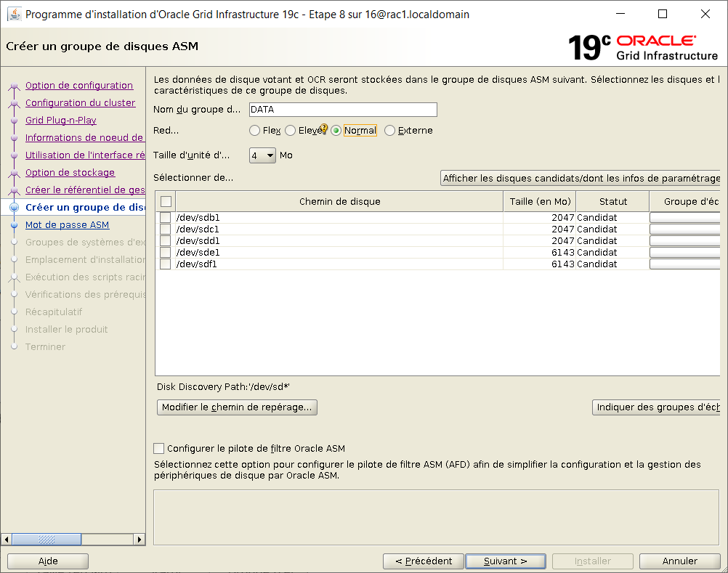Viewport: 728px width, 573px height.
Task: Open failure group dropdown for /dev/sdd1
Action: [x=685, y=241]
